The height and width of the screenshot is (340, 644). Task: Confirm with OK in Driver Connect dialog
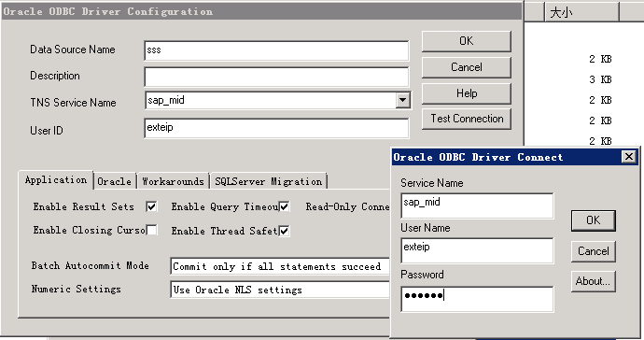click(x=593, y=220)
